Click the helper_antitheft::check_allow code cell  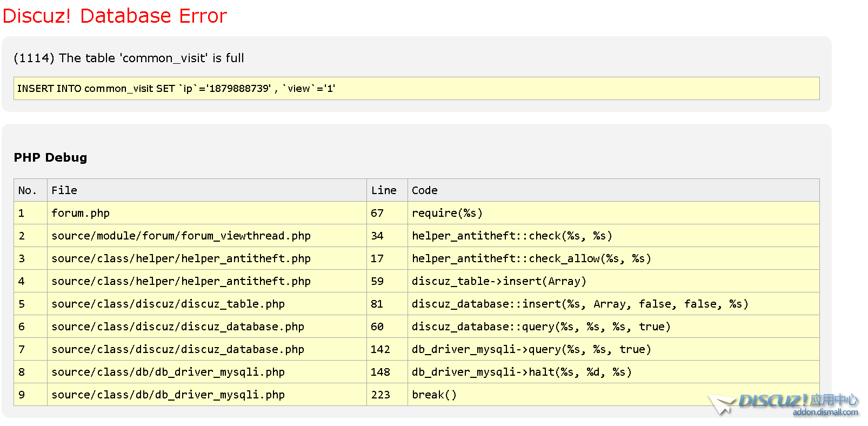(531, 258)
